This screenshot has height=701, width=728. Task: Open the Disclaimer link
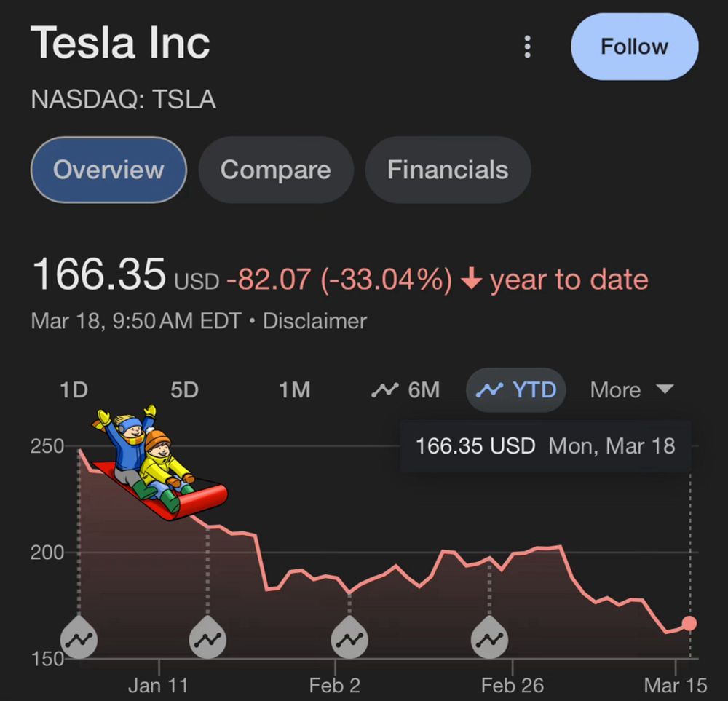314,321
